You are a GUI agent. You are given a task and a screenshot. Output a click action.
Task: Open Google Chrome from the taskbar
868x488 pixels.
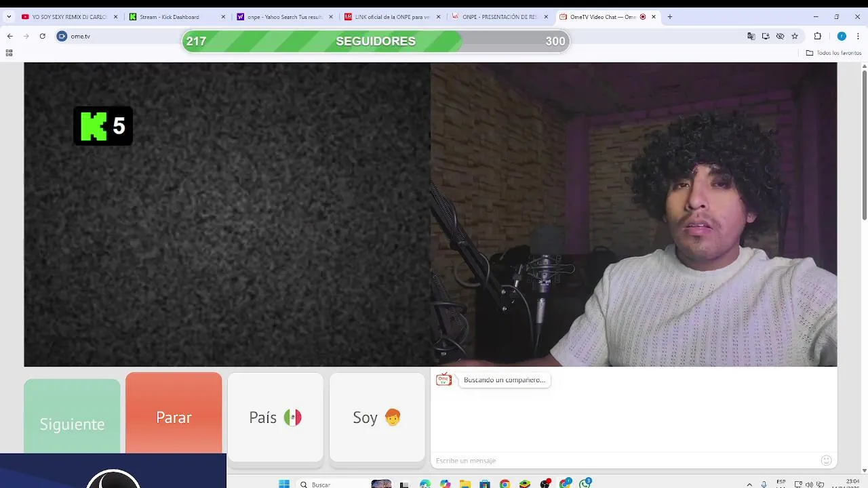(505, 484)
